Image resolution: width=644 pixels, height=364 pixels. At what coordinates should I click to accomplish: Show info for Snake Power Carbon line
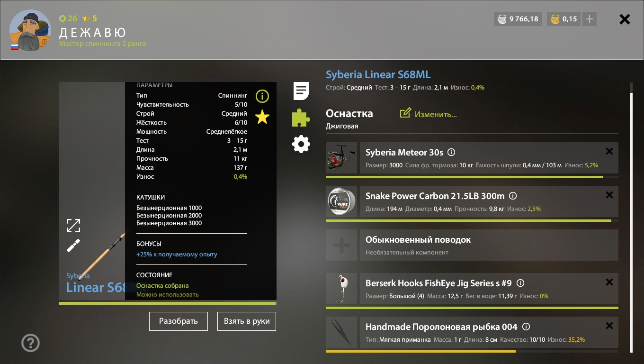[x=512, y=196]
